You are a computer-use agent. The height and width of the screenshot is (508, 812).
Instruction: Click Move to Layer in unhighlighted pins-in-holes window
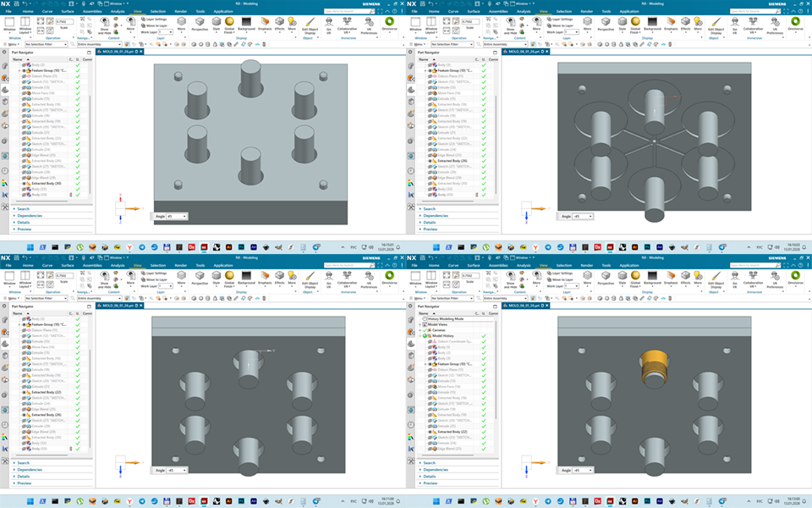tap(154, 279)
